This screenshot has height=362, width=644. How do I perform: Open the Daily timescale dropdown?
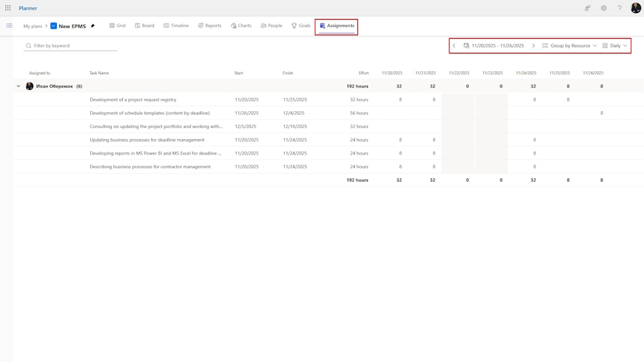[615, 45]
